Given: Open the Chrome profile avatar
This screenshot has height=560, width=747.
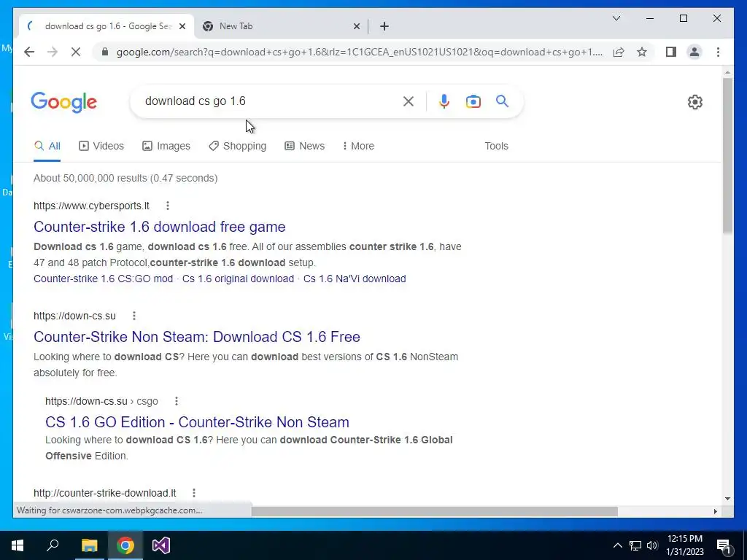Looking at the screenshot, I should coord(694,52).
